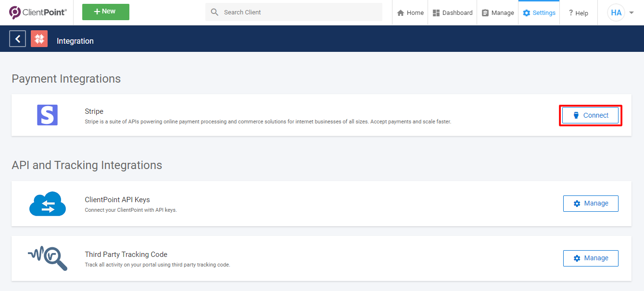Click the 'Track all activity' description text
Viewport: 644px width, 291px height.
tap(157, 265)
